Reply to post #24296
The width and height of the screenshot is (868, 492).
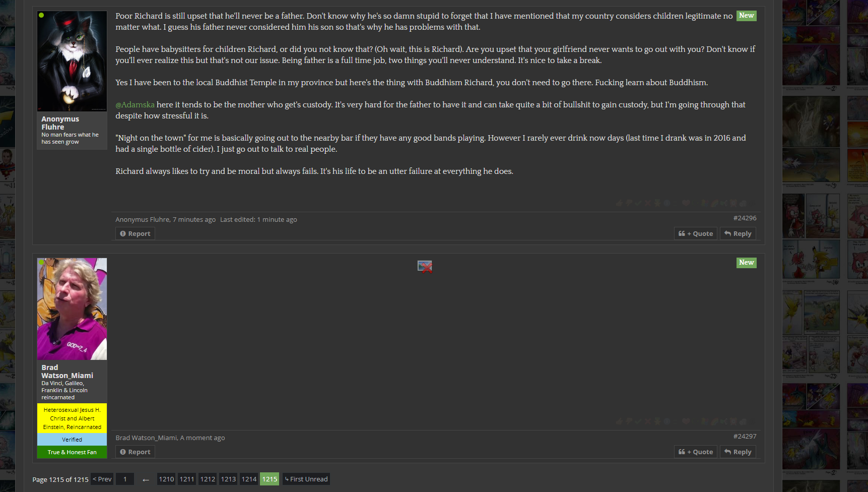click(738, 233)
